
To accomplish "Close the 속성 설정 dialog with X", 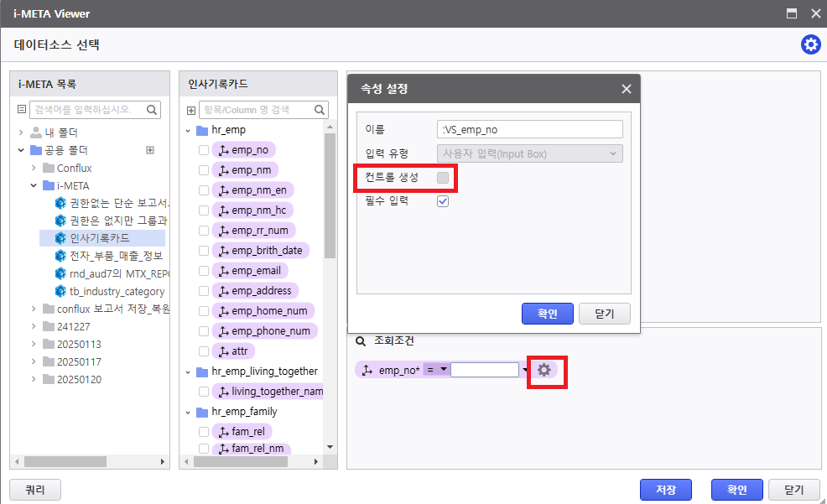I will 626,89.
